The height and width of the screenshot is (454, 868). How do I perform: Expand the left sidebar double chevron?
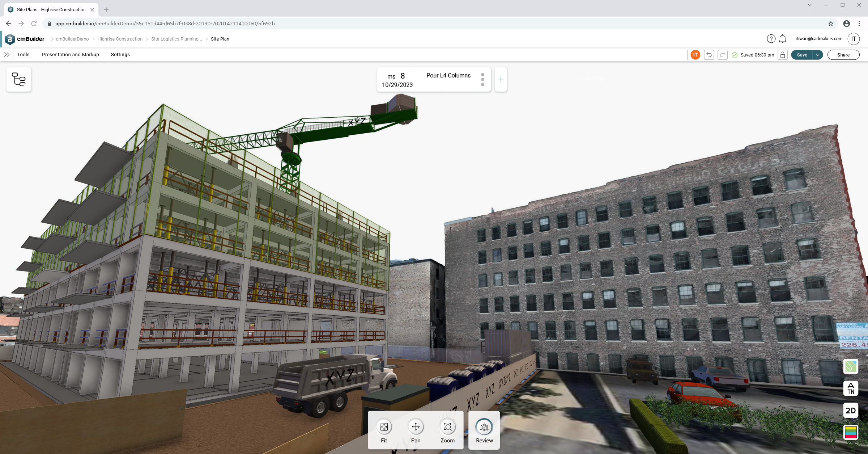(x=7, y=55)
